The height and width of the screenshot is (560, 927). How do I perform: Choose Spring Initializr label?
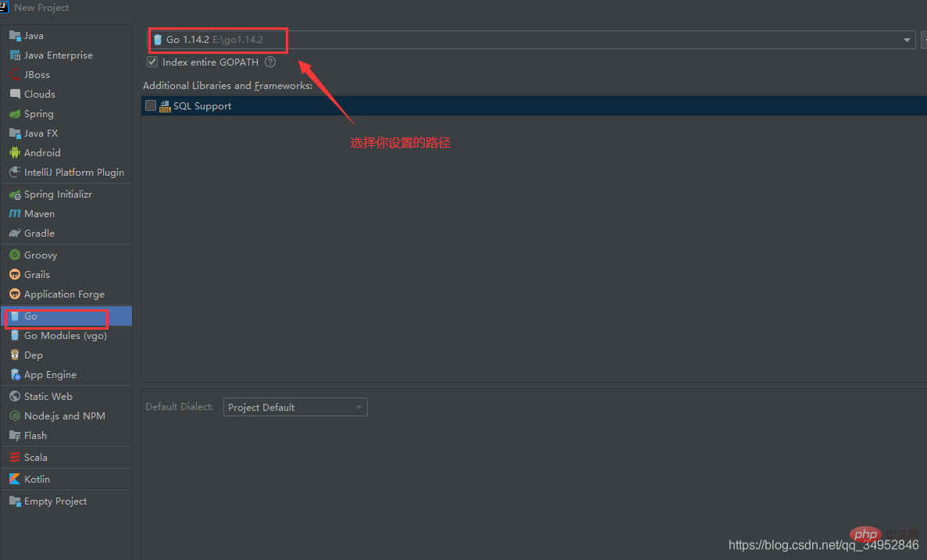pyautogui.click(x=58, y=194)
